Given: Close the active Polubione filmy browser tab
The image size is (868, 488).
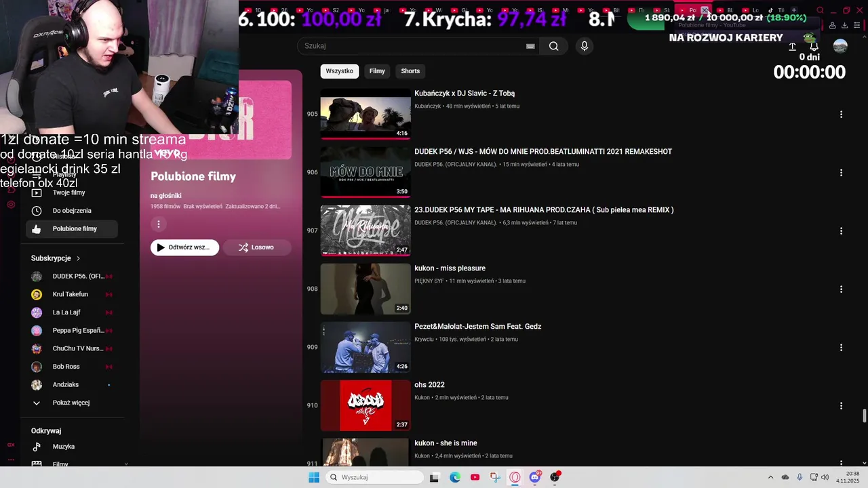Looking at the screenshot, I should click(x=705, y=10).
